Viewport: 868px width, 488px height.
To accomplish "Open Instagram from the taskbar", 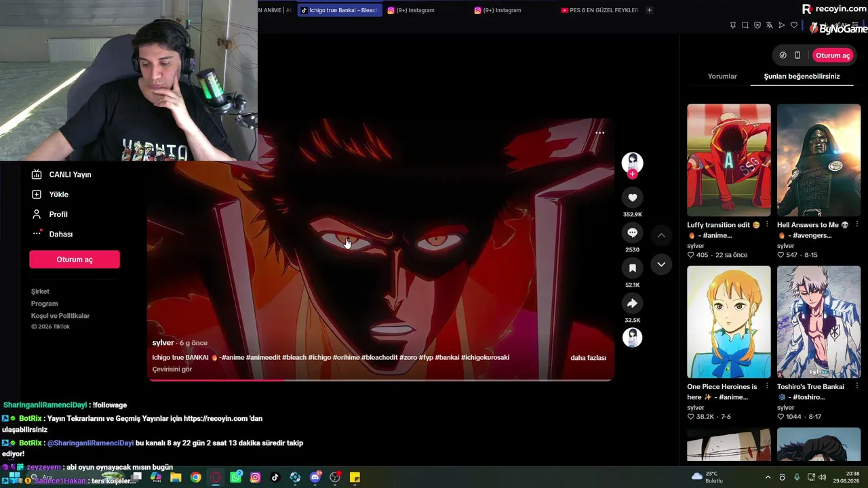I will pos(255,477).
